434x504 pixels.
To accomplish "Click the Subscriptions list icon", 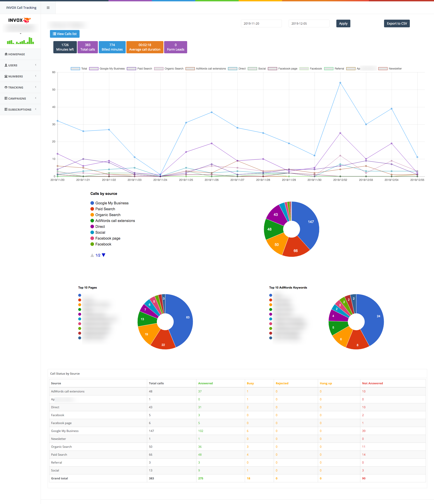I will (6, 110).
